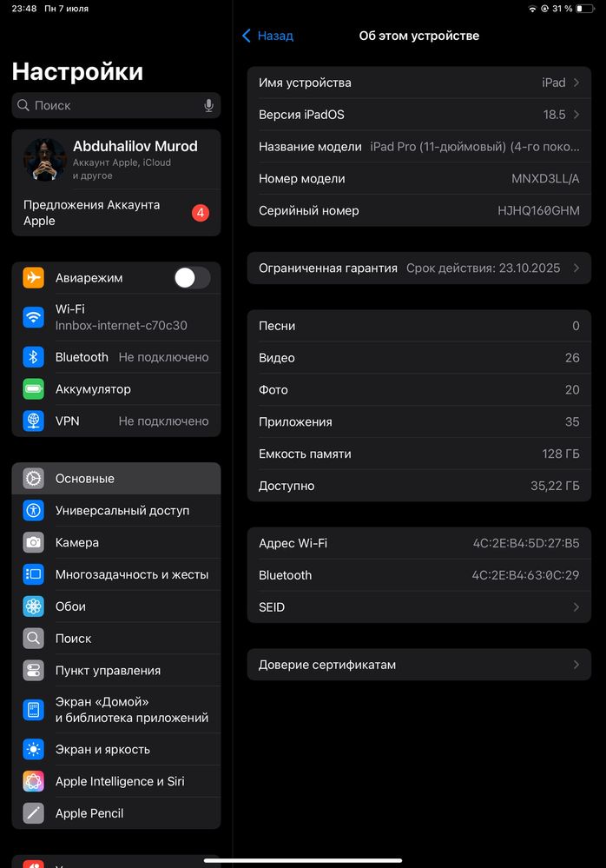Image resolution: width=606 pixels, height=868 pixels.
Task: Open Предложения Аккаунта Apple
Action: (x=116, y=213)
